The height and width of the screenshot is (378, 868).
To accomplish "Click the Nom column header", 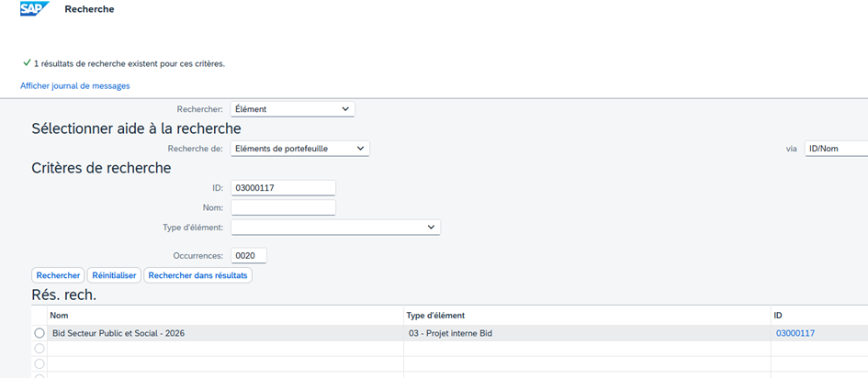I will (59, 316).
